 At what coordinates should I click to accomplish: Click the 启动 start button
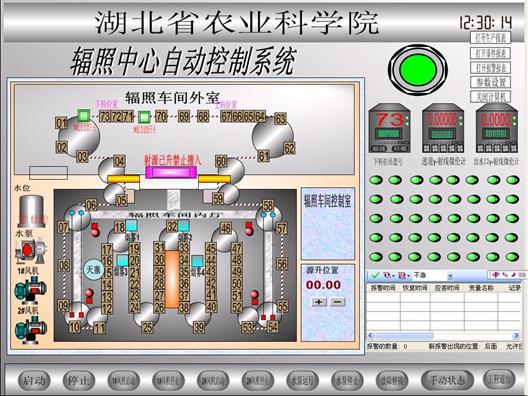pos(34,381)
